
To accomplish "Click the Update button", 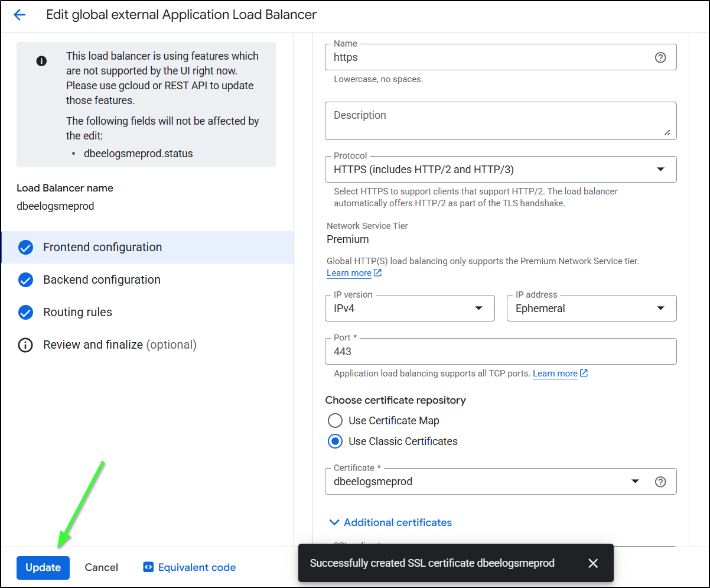I will (x=43, y=567).
